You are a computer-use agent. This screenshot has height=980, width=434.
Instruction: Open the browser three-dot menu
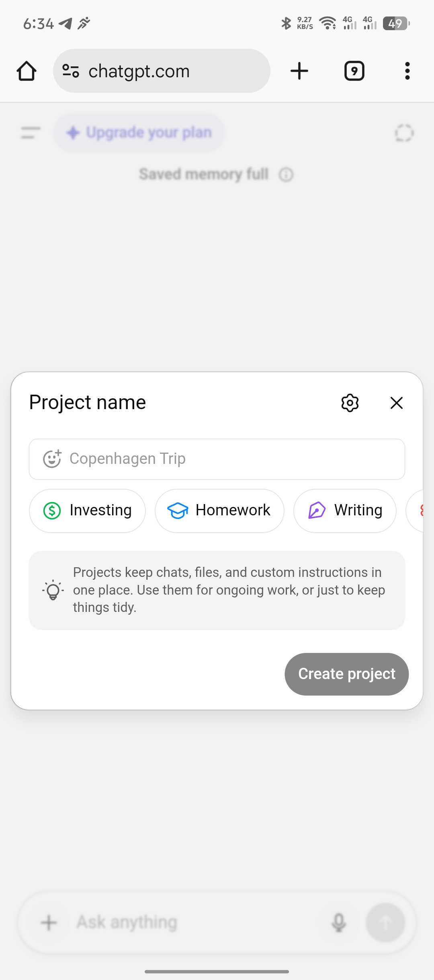click(407, 71)
